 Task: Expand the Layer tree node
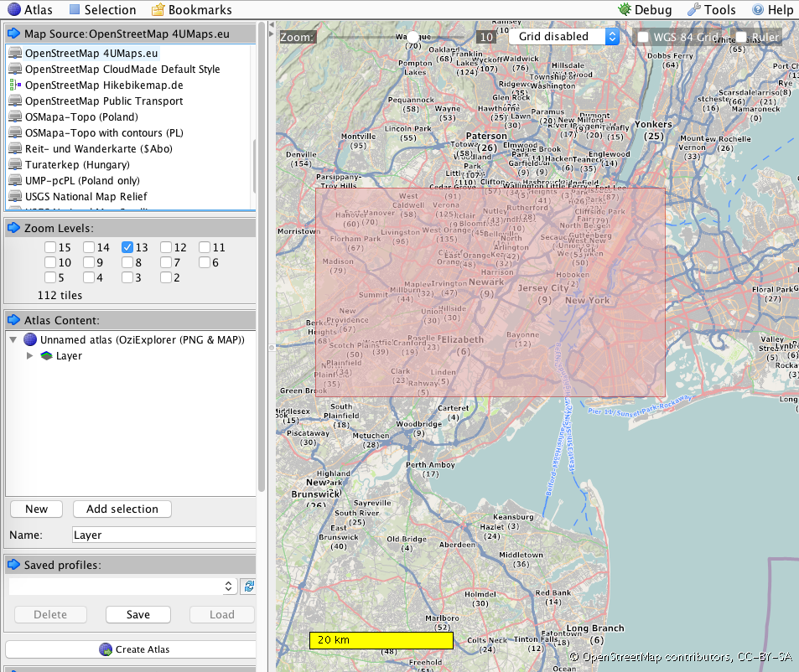29,355
